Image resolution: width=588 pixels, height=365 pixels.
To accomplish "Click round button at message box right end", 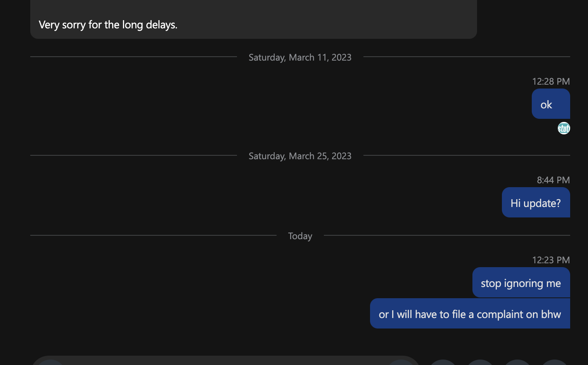I will click(x=401, y=363).
